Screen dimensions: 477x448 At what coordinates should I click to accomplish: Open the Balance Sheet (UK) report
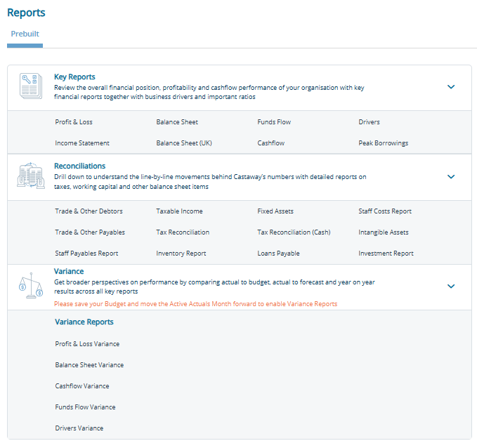183,143
